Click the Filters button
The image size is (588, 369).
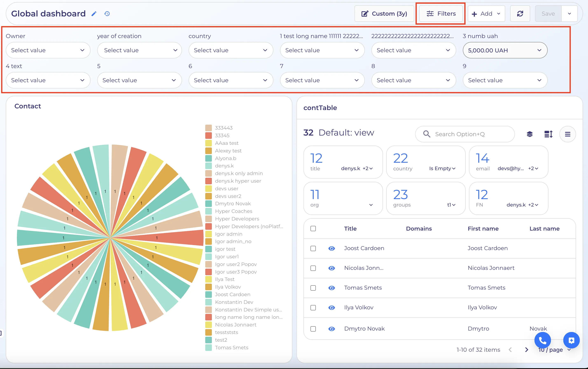tap(441, 14)
